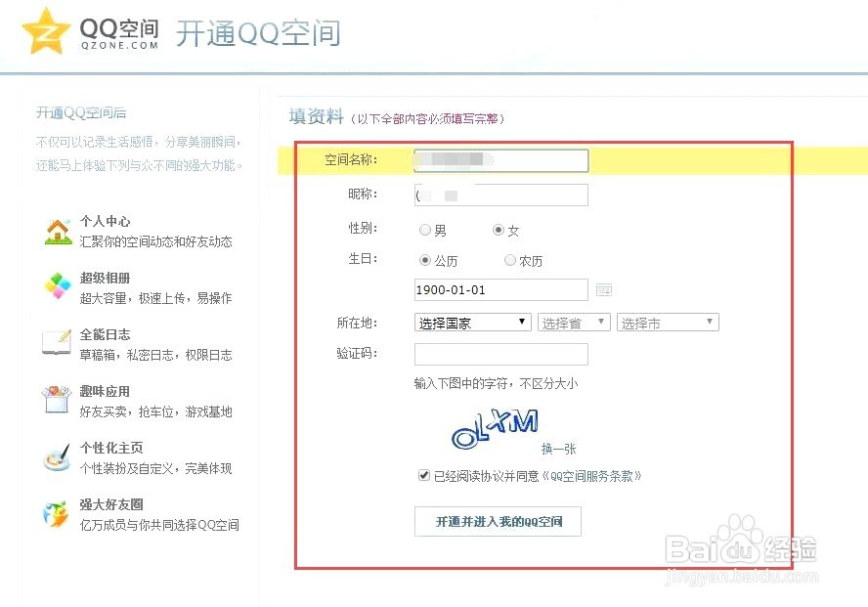Click the 个性化主页 paint brush icon
868x607 pixels.
coord(58,456)
